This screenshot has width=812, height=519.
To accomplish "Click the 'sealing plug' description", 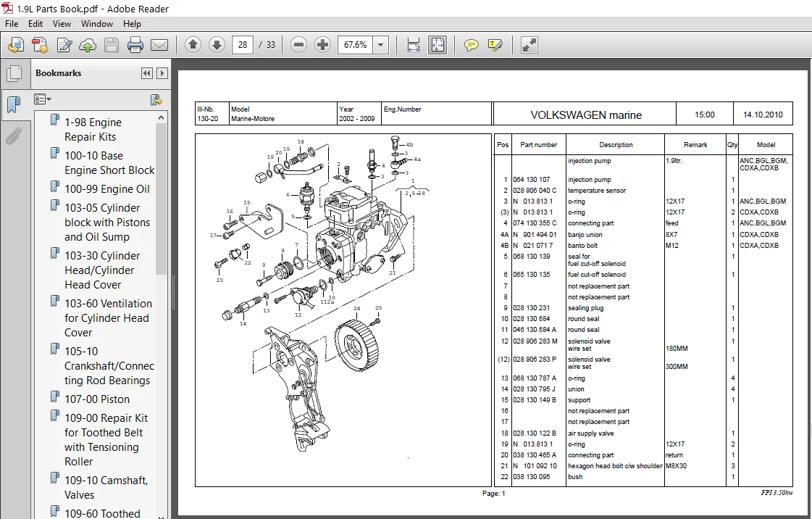I will tap(586, 308).
